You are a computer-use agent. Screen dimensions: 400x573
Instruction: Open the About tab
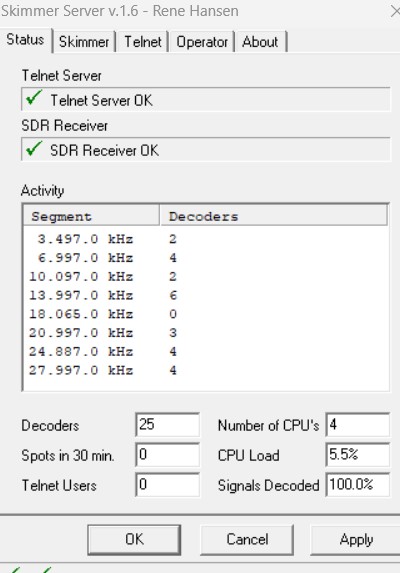260,42
